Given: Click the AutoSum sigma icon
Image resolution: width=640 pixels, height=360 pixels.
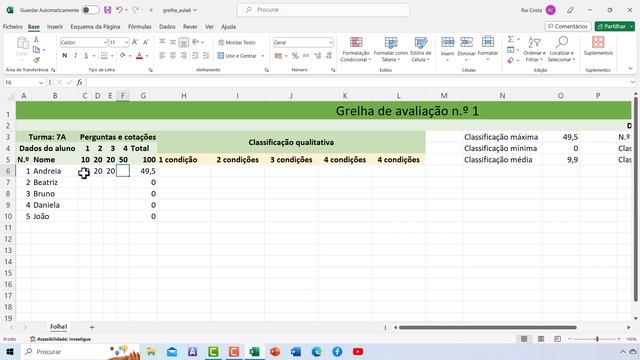Looking at the screenshot, I should (x=511, y=39).
